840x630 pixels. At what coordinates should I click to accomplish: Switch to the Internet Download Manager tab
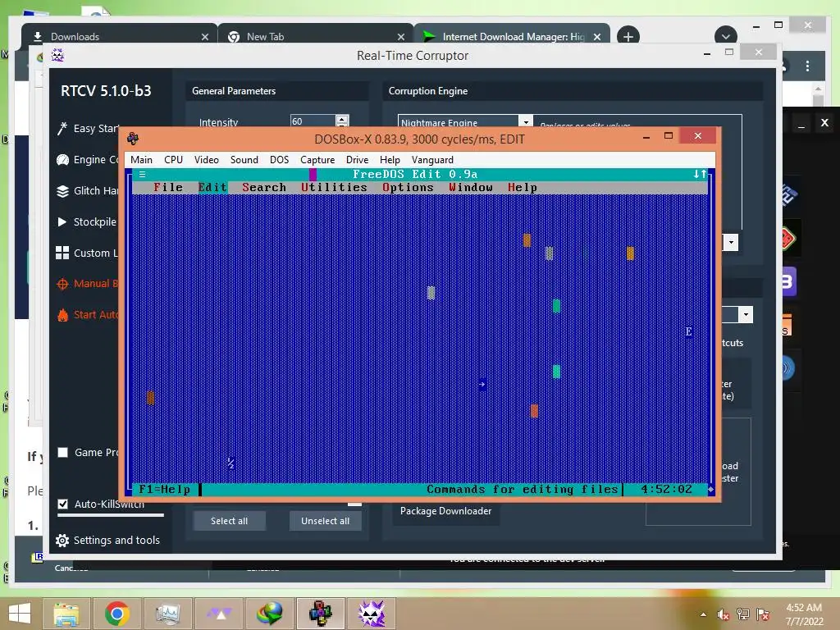click(512, 36)
